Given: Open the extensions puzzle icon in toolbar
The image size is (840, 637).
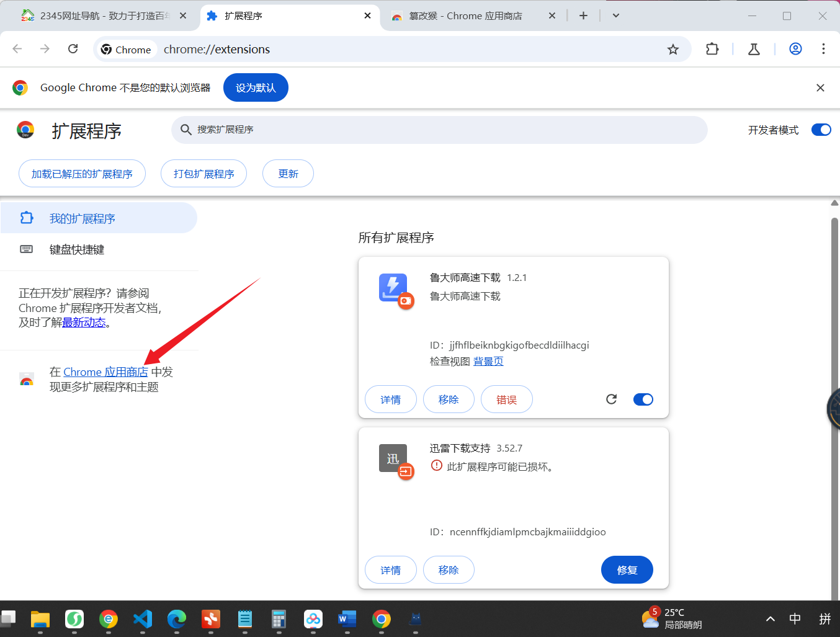Looking at the screenshot, I should pos(712,49).
